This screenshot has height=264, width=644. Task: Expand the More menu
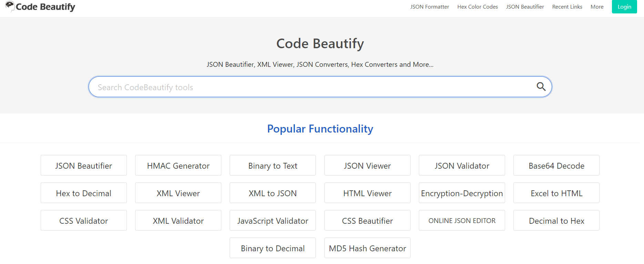[x=597, y=7]
